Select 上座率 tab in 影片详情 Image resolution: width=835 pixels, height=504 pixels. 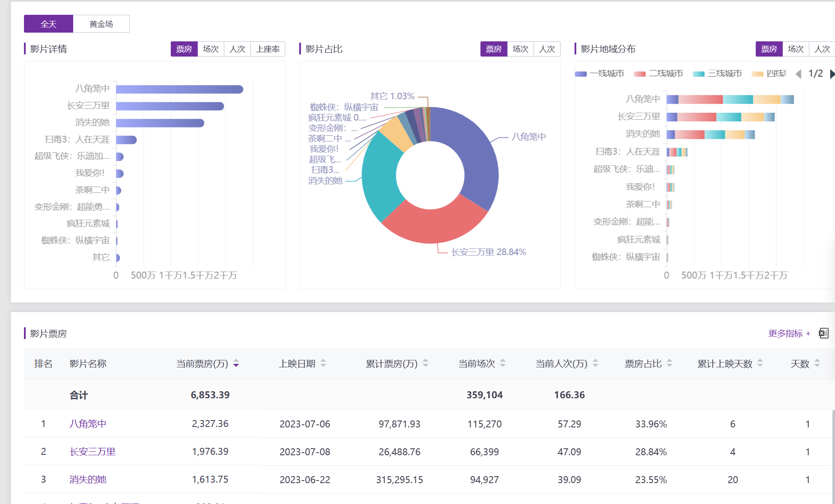click(x=268, y=49)
